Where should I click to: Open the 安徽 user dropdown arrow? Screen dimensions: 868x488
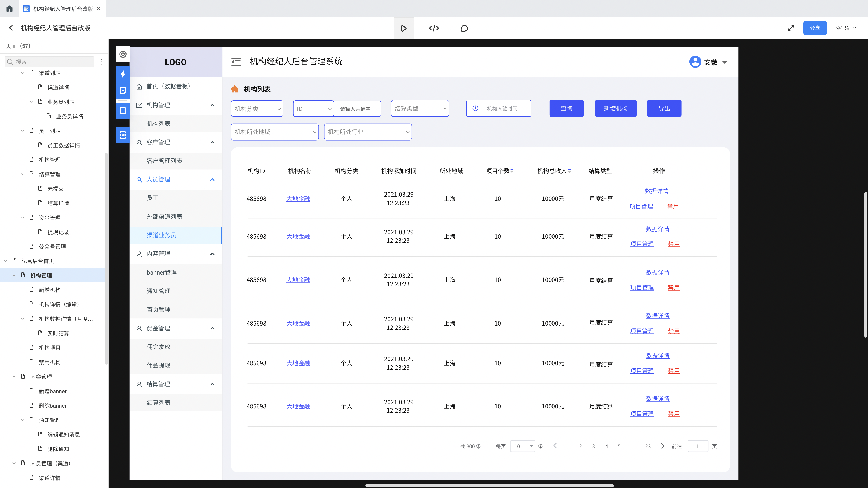(725, 62)
